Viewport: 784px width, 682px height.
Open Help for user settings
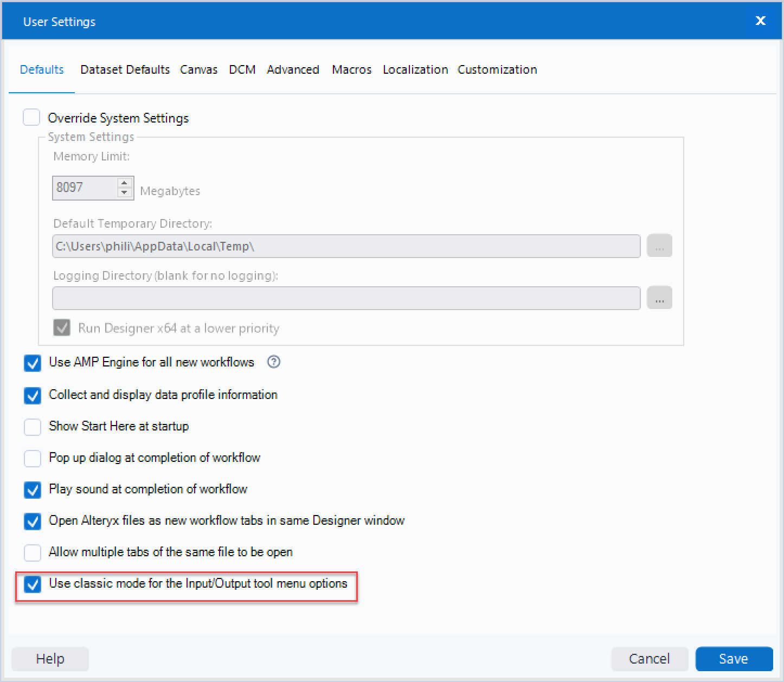(x=50, y=659)
